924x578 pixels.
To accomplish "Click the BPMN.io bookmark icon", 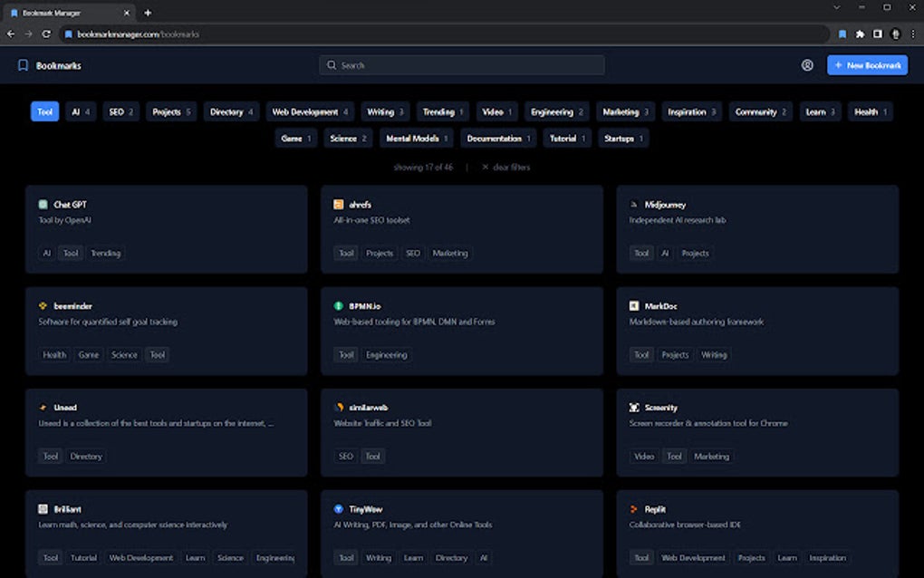I will [x=338, y=305].
